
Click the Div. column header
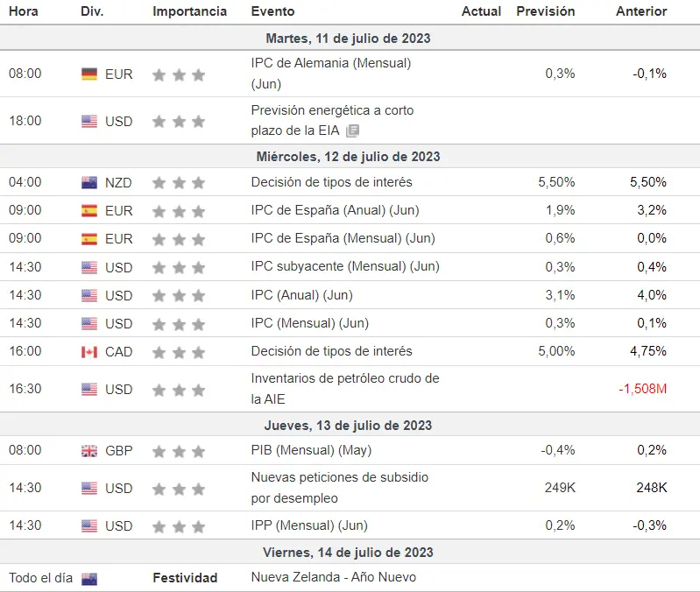click(x=92, y=11)
